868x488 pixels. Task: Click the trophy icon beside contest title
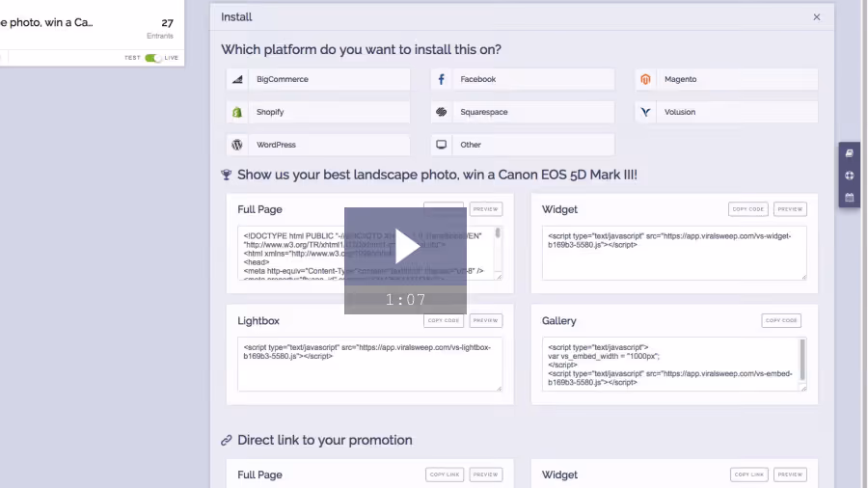pos(227,175)
